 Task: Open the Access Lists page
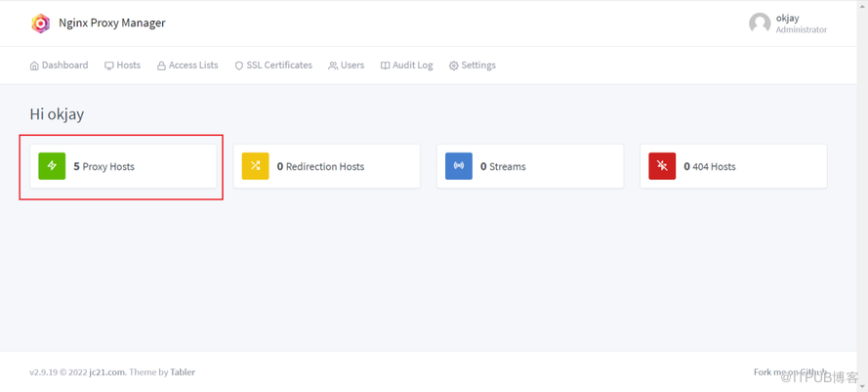[187, 65]
